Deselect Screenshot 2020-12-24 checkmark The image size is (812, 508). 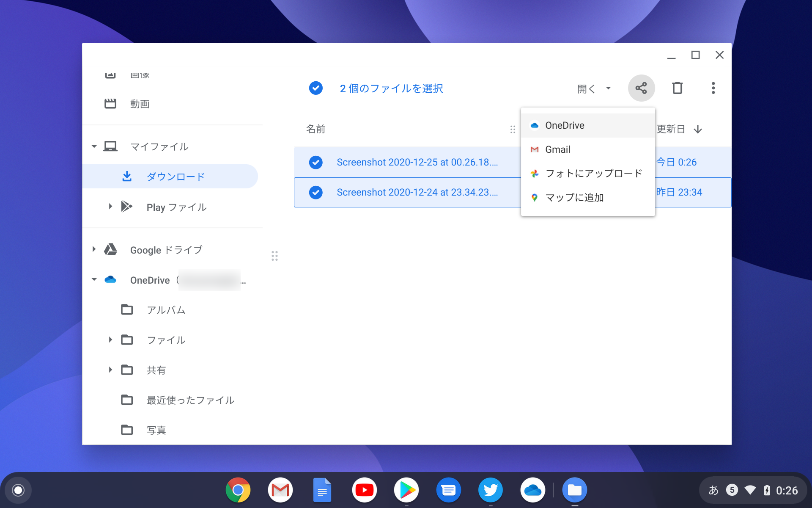[316, 192]
